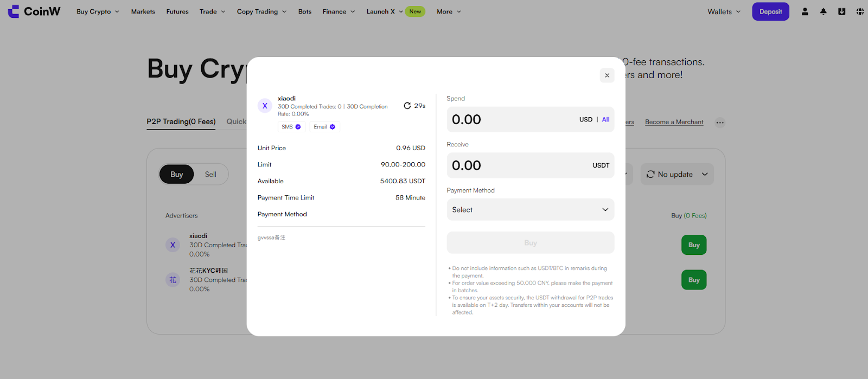Click the Available value 5400.83 USDT
The width and height of the screenshot is (868, 379).
(403, 181)
